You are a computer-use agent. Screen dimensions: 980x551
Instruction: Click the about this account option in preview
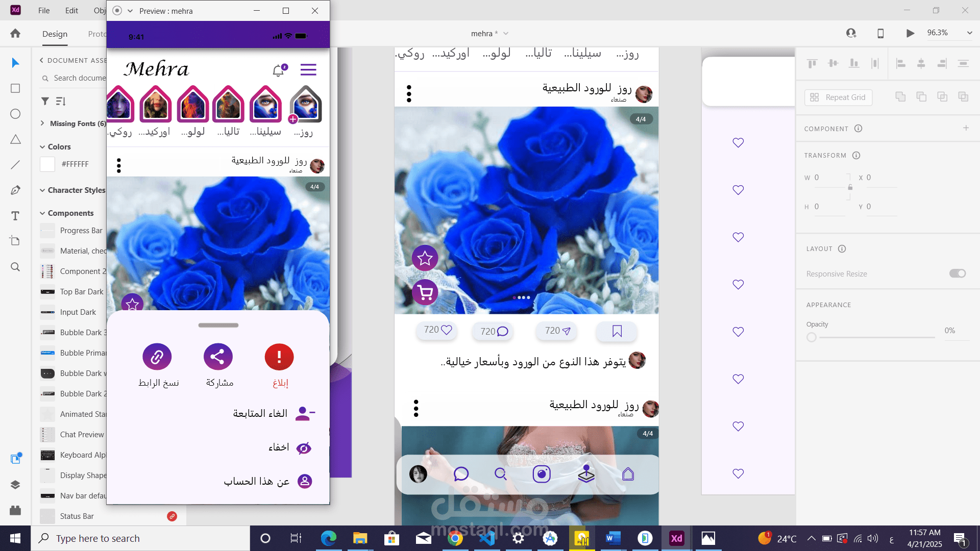[x=268, y=481]
